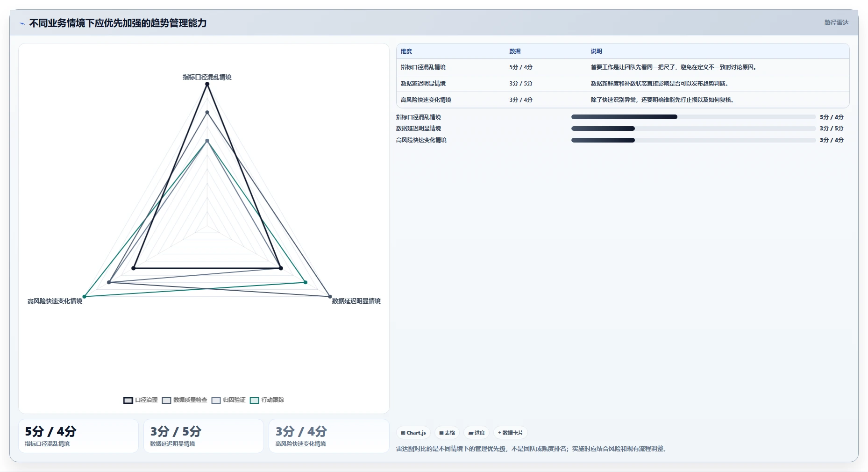Click the 3分 / 5分 progress value
868x472 pixels.
(x=832, y=129)
